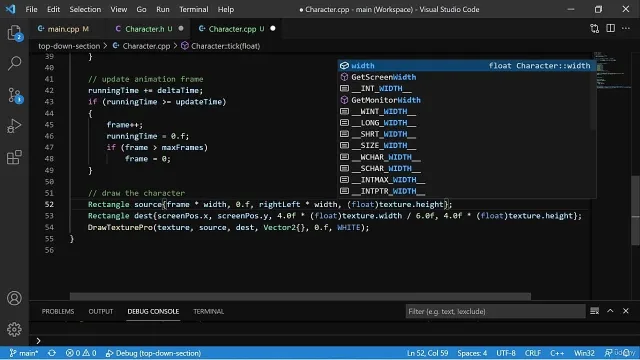Select the Character.cpp tab

pyautogui.click(x=236, y=29)
